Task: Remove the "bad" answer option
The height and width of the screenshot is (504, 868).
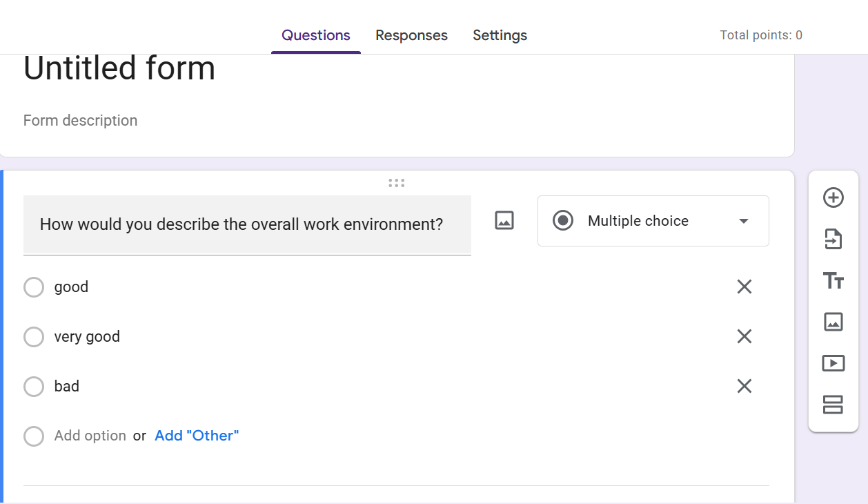Action: click(x=744, y=386)
